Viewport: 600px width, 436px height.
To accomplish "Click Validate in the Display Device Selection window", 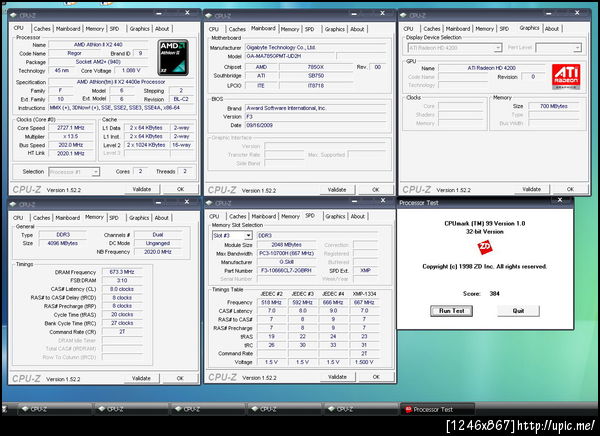I will [532, 189].
